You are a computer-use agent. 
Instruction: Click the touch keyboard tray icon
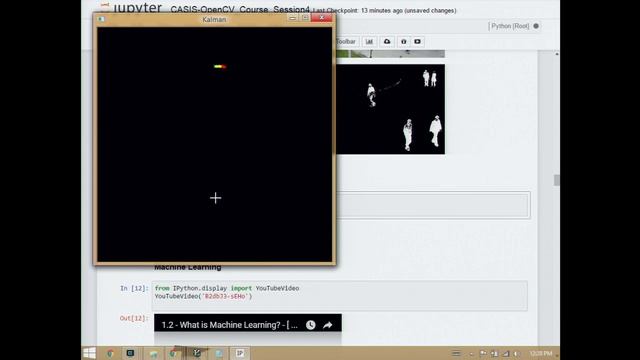(x=456, y=353)
